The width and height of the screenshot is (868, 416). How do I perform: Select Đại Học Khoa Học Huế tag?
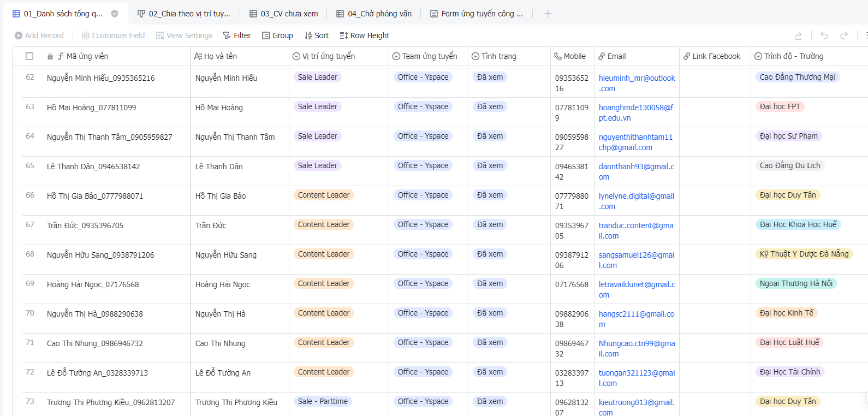tap(798, 224)
